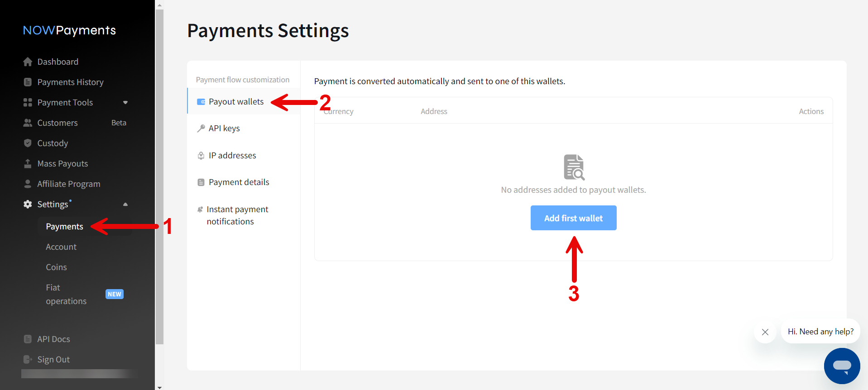Expand the Payment Tools dropdown arrow
The image size is (868, 390).
[125, 103]
